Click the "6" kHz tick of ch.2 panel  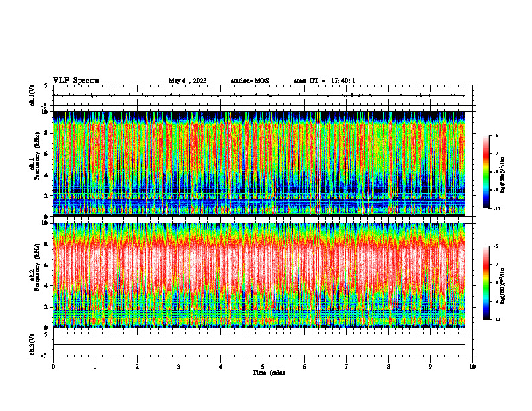[x=46, y=265]
